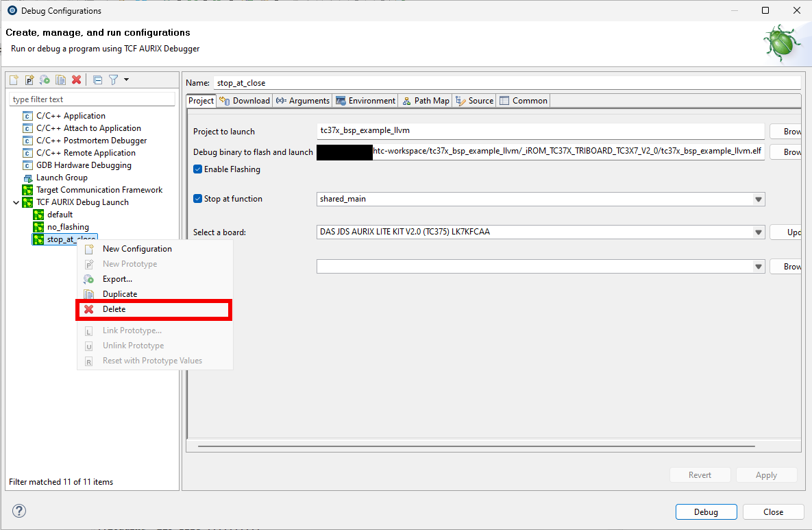The height and width of the screenshot is (530, 812).
Task: Click the Close button at bottom right
Action: tap(773, 511)
